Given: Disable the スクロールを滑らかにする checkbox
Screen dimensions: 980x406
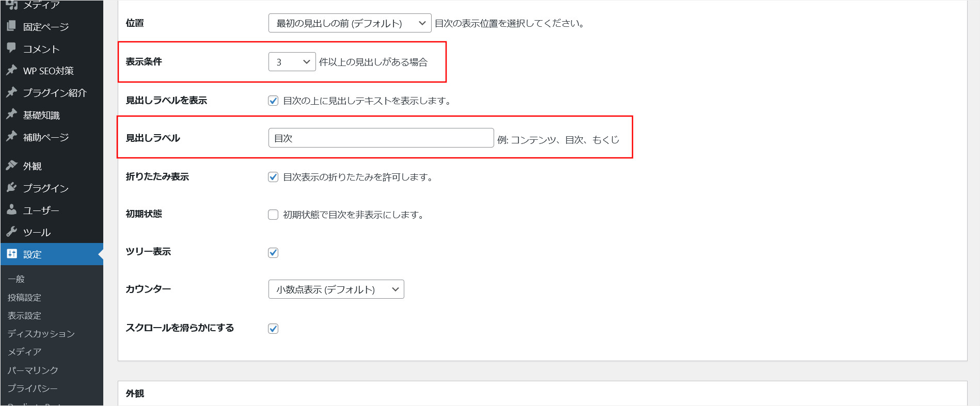Looking at the screenshot, I should [273, 329].
